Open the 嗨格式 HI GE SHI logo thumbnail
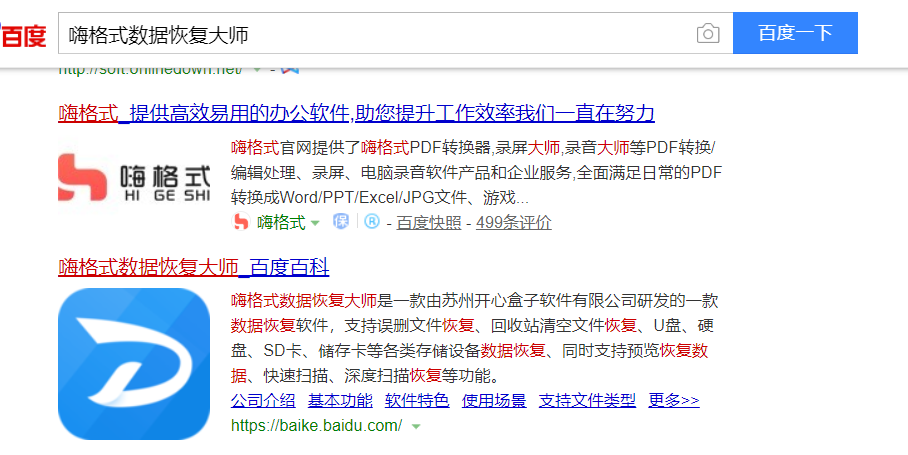The width and height of the screenshot is (908, 455). (x=134, y=178)
